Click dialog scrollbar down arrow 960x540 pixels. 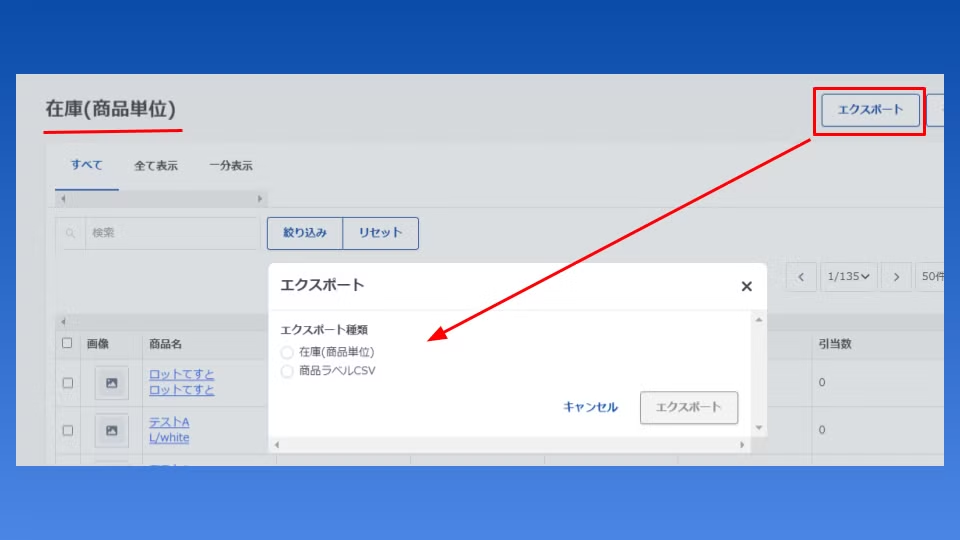(759, 427)
